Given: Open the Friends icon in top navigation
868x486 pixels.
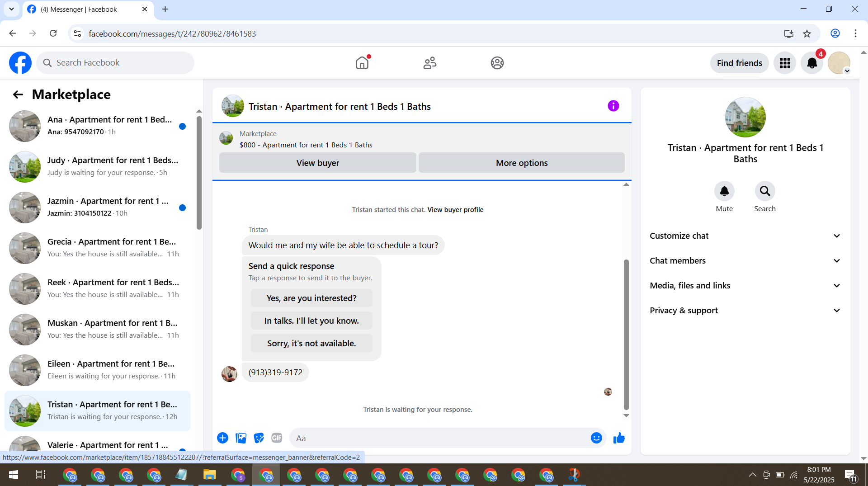Looking at the screenshot, I should click(x=430, y=63).
